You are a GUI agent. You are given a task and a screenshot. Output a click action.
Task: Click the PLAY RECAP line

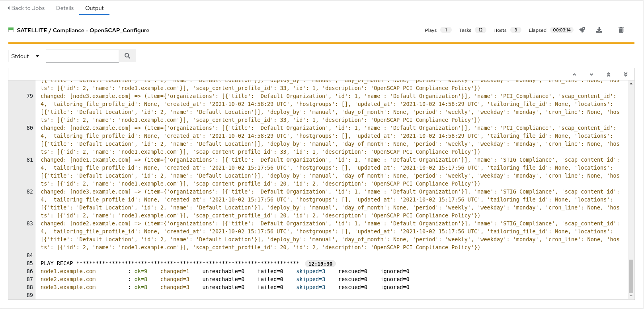(x=170, y=263)
